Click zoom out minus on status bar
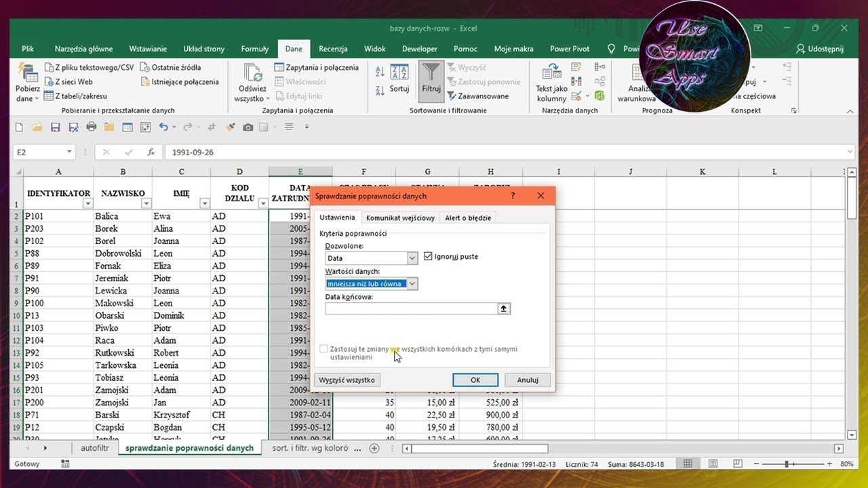Screen dimensions: 868x488 tap(757, 464)
